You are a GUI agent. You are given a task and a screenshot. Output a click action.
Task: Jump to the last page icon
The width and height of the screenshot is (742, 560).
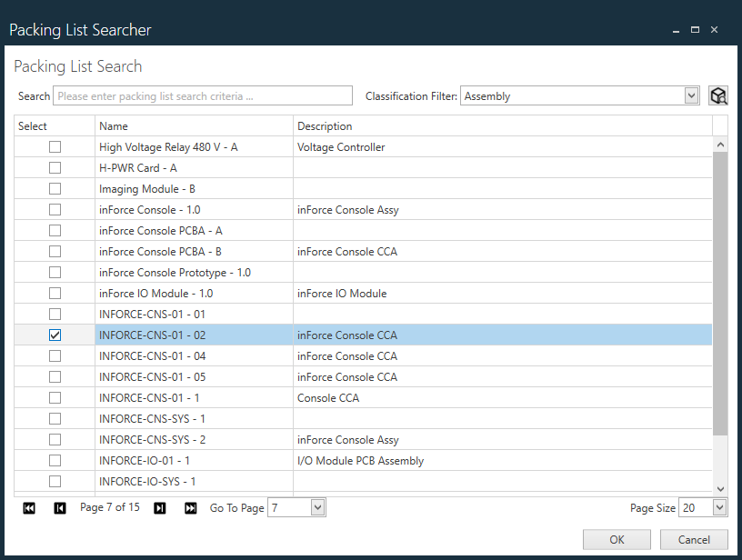tap(190, 507)
